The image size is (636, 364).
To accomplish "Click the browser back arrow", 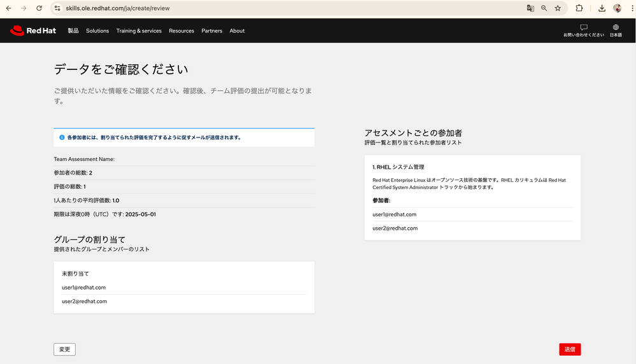I will (x=8, y=8).
